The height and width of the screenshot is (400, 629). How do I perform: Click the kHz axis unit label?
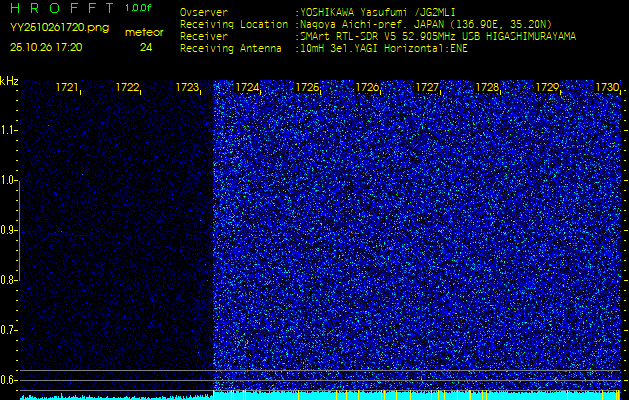(9, 81)
